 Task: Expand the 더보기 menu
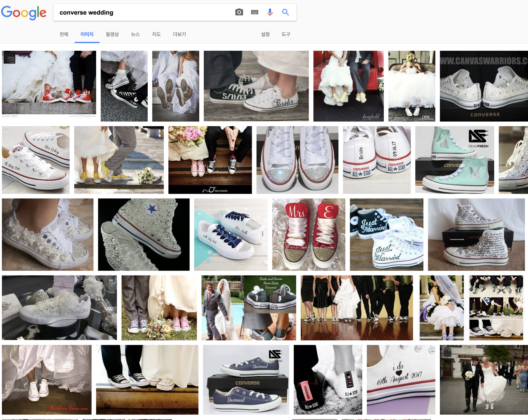[179, 34]
